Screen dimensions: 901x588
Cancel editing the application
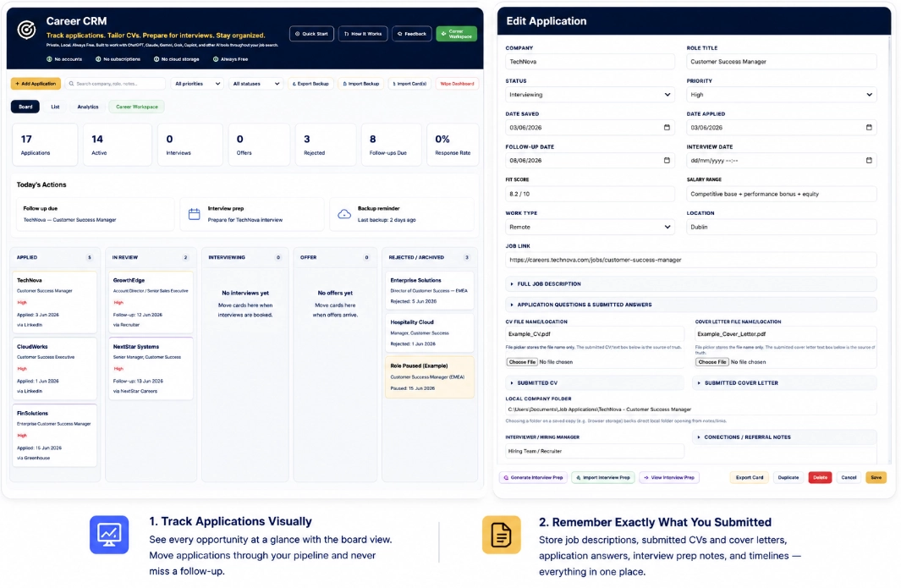tap(849, 478)
